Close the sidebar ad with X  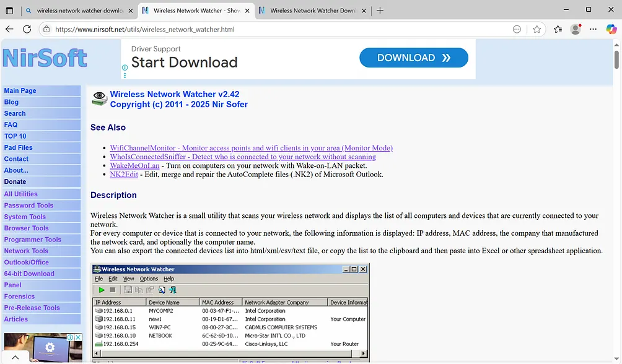point(78,337)
